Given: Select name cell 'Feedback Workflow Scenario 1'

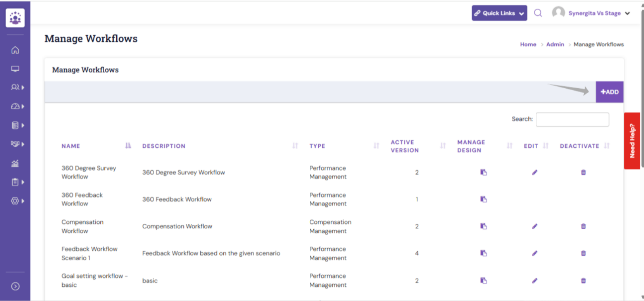Looking at the screenshot, I should (x=89, y=253).
